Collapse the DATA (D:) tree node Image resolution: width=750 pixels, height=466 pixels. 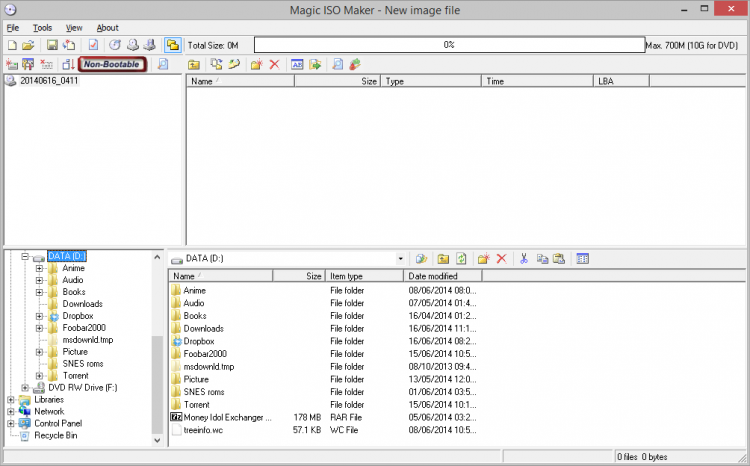point(25,257)
